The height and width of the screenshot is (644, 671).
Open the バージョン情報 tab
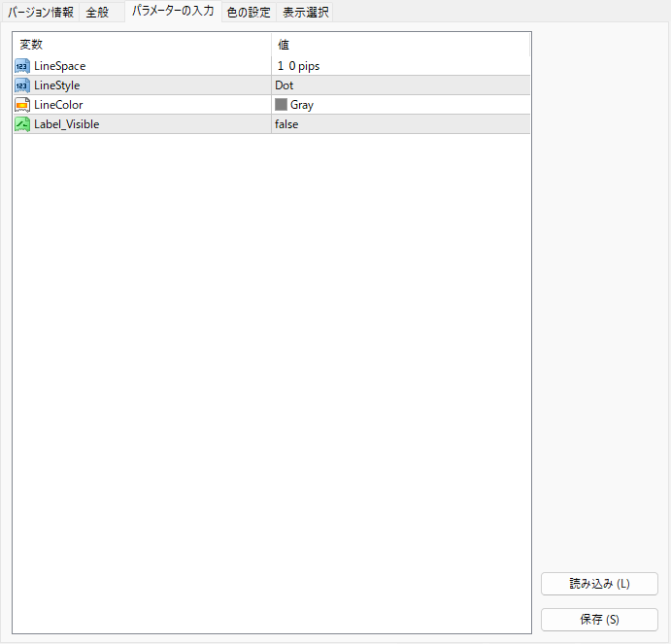(41, 12)
